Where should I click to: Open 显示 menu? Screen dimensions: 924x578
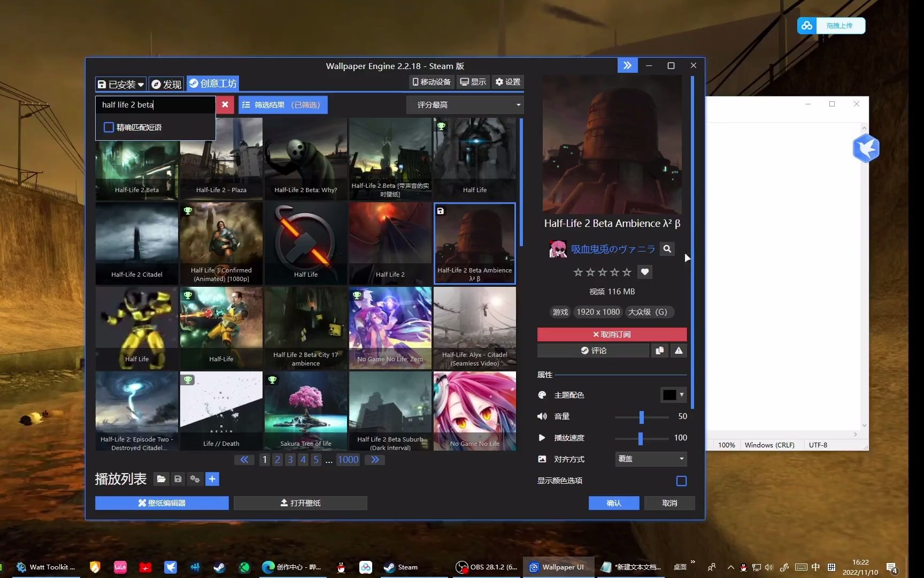point(473,82)
